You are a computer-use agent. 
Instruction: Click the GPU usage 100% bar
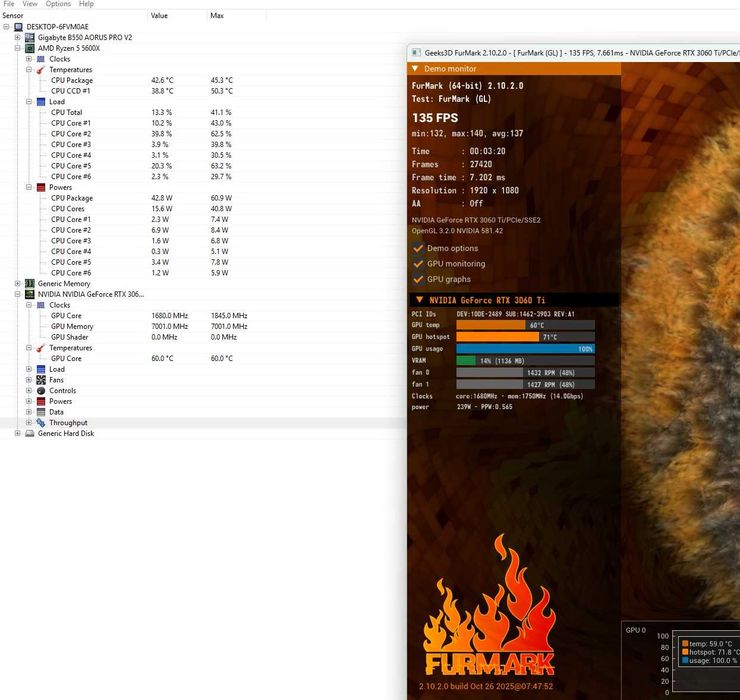525,349
